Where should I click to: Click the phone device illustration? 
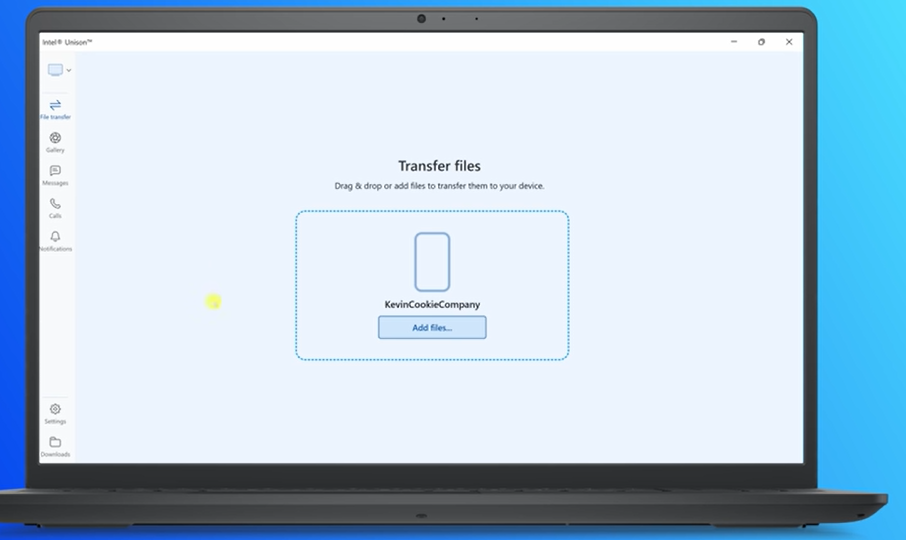pos(432,262)
